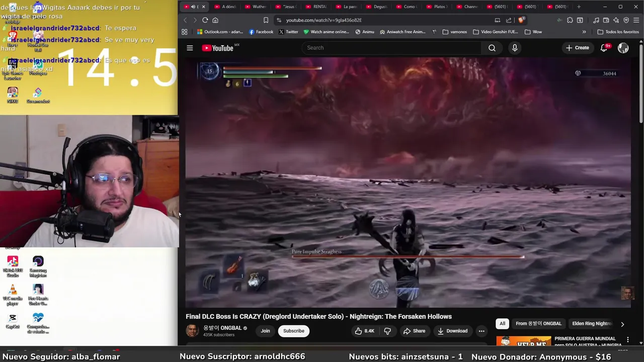Download the video
This screenshot has width=644, height=362.
[452, 331]
